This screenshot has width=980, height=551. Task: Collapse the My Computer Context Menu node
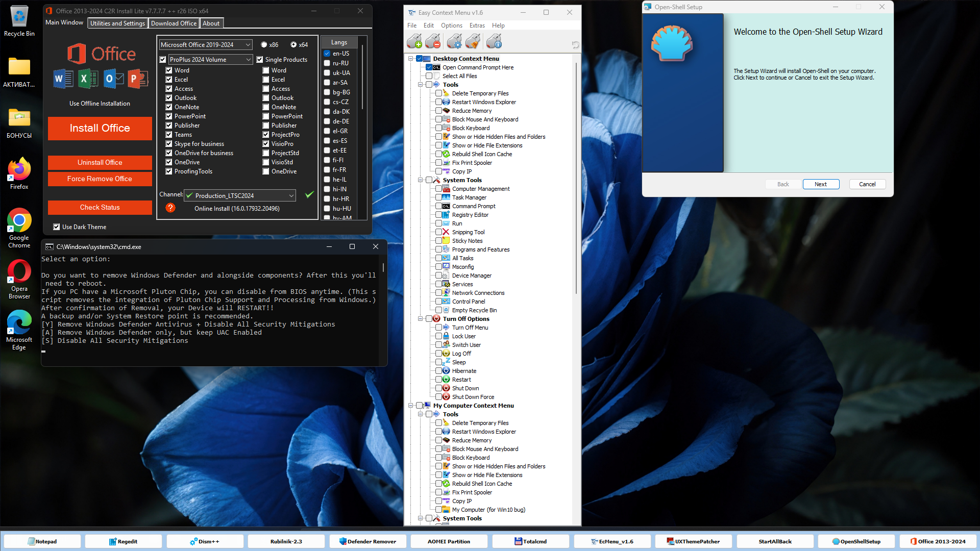(410, 406)
